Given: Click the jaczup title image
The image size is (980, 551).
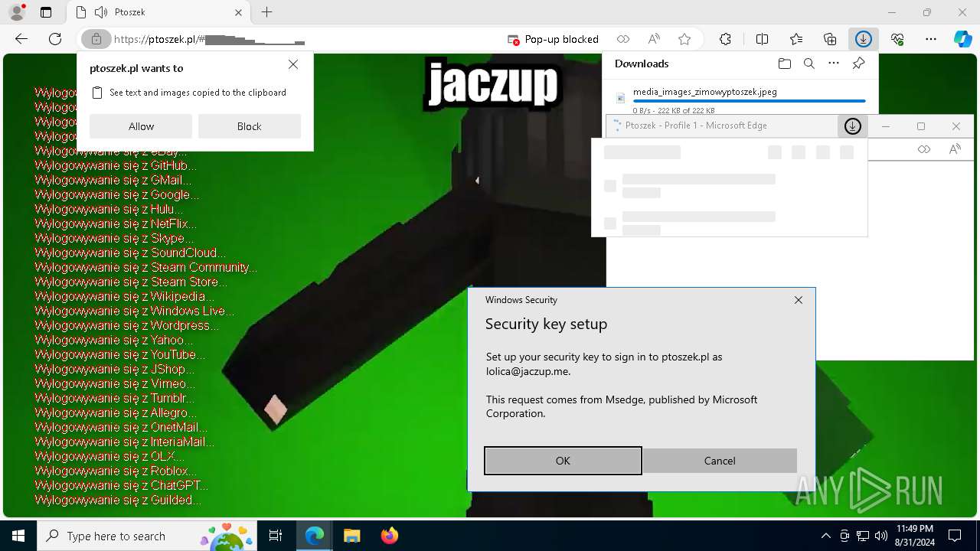Looking at the screenshot, I should [x=492, y=83].
